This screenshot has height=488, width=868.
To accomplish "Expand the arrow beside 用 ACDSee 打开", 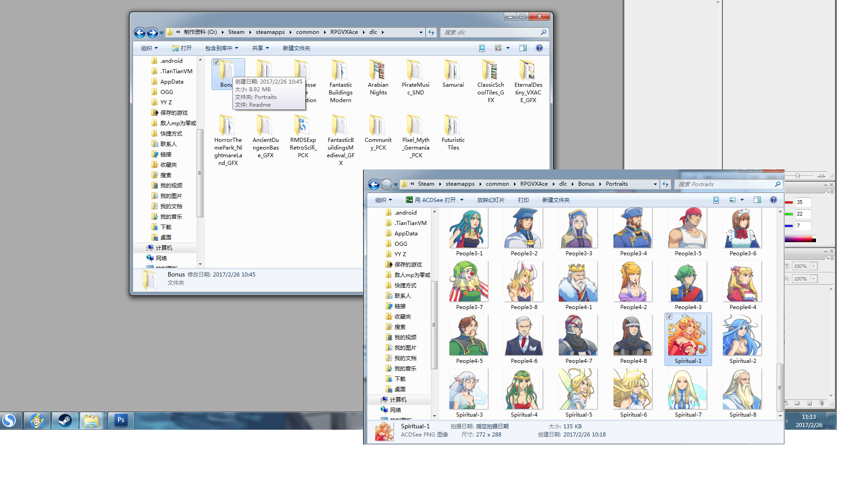I will (x=462, y=200).
